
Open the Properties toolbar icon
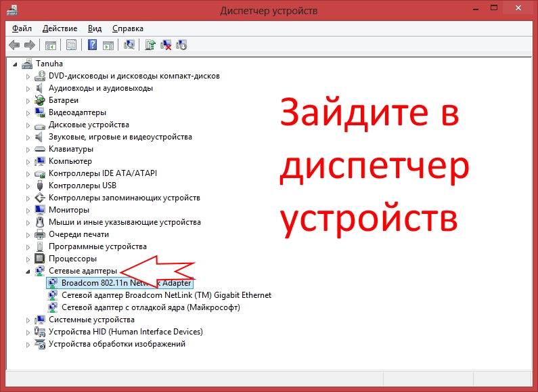[x=71, y=45]
